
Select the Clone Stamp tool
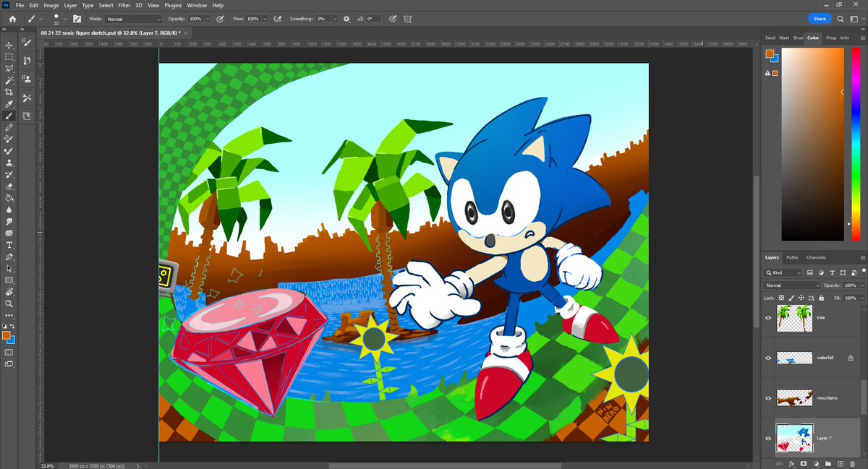coord(9,163)
